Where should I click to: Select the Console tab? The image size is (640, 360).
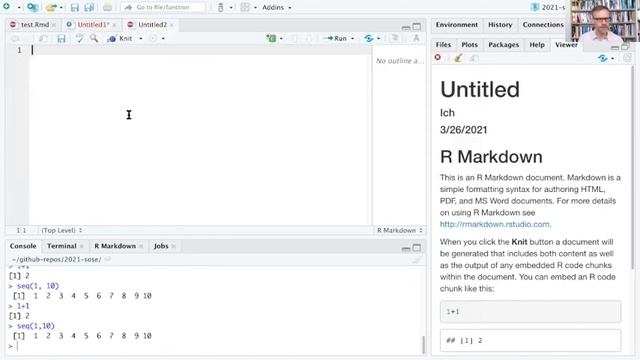(23, 246)
